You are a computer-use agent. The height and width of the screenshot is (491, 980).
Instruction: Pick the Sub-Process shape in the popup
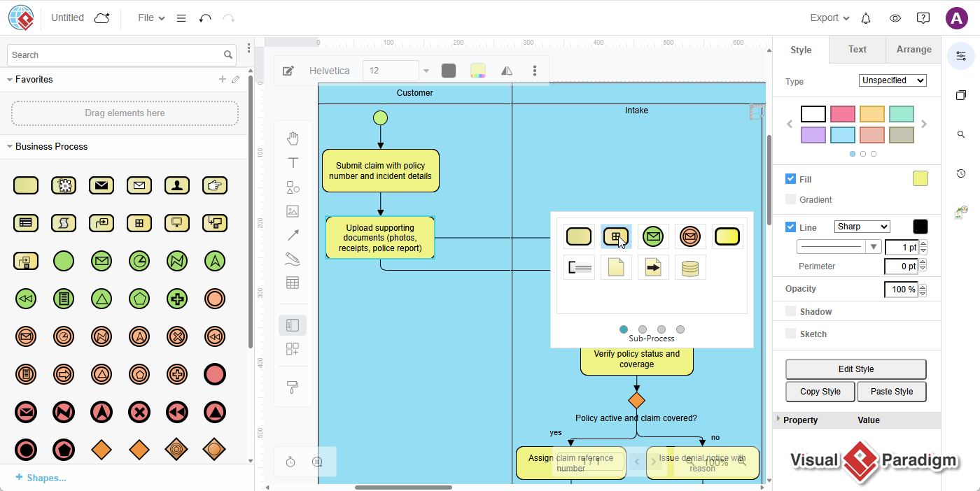tap(616, 236)
